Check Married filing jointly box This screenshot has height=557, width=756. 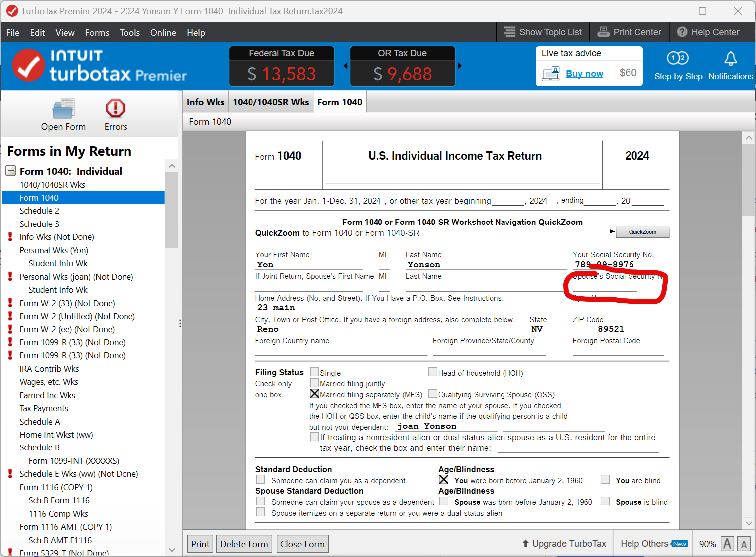(x=314, y=383)
